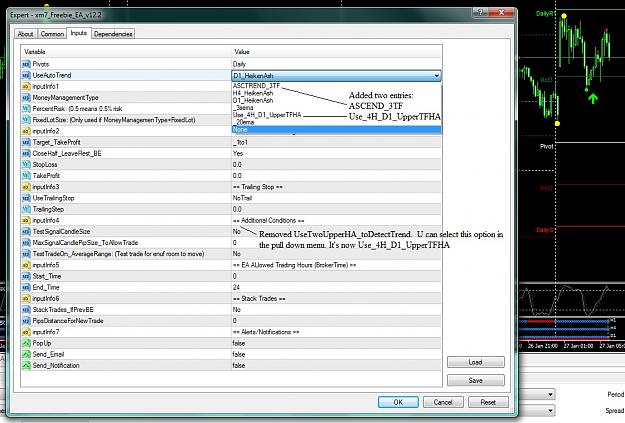This screenshot has height=423, width=625.
Task: Expand the UseAutoTrend dropdown arrow
Action: click(437, 76)
